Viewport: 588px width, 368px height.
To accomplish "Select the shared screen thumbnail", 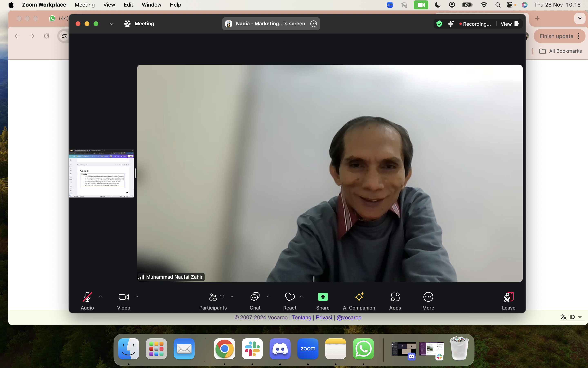I will (101, 173).
